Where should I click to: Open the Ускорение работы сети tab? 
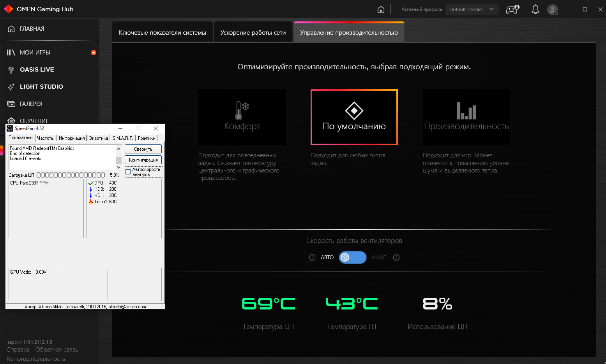(x=253, y=32)
